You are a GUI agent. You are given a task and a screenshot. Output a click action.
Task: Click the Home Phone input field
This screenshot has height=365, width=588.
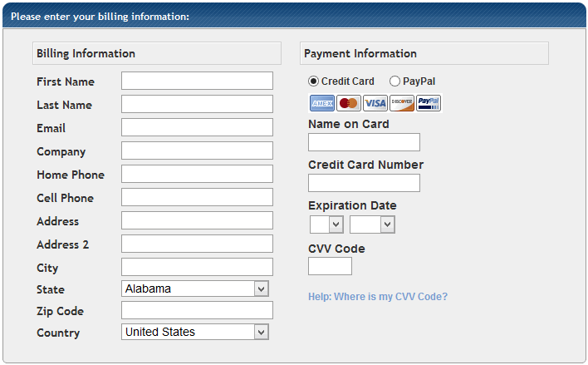[x=197, y=174]
